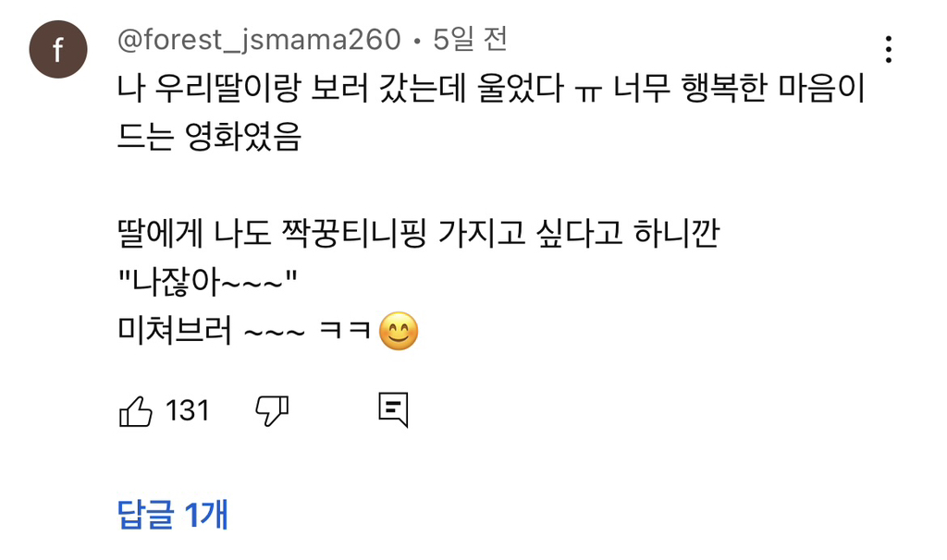Click the reply speech-bubble icon
Screen dimensions: 947x560
click(x=393, y=409)
